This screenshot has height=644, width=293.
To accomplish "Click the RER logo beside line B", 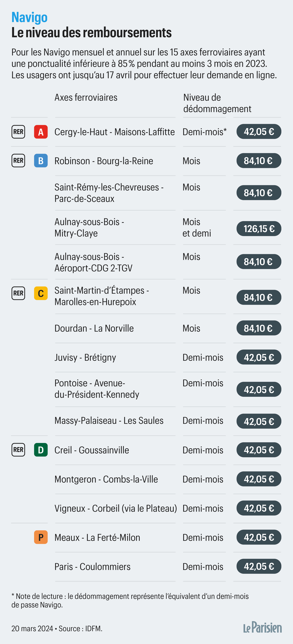I will coord(18,161).
